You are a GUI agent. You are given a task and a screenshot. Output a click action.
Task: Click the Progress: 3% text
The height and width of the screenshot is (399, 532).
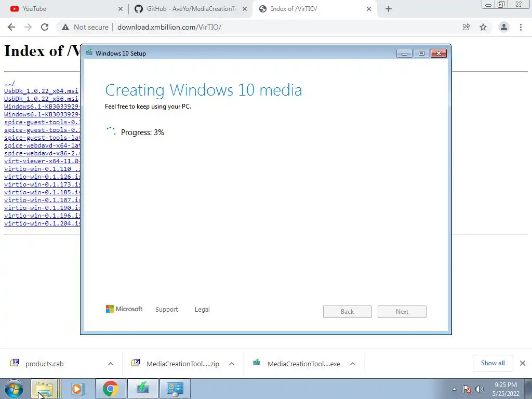point(142,132)
